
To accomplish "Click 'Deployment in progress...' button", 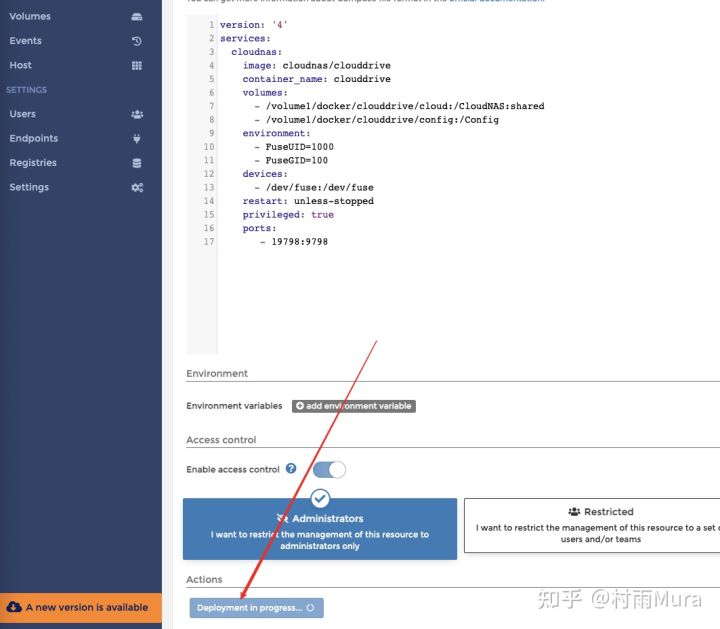I will coord(256,607).
